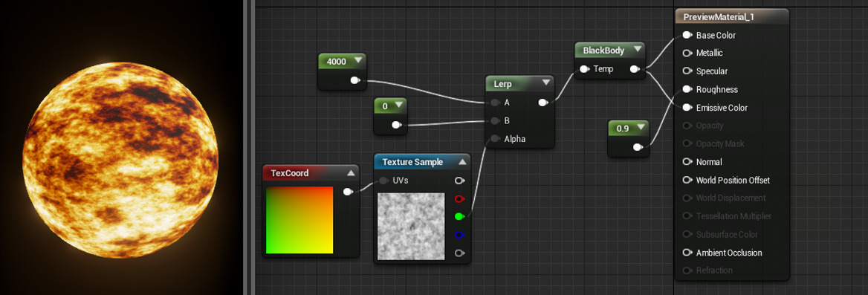
Task: Click the Texture Sample blue channel output pin
Action: point(459,235)
